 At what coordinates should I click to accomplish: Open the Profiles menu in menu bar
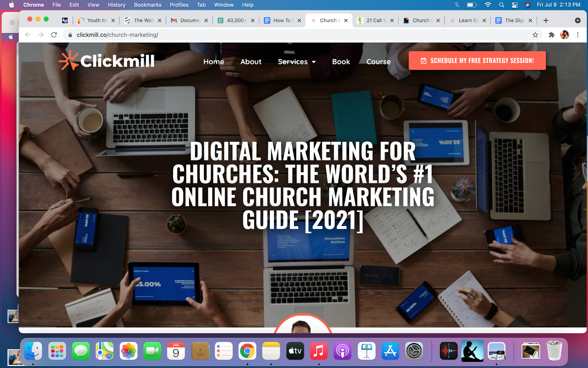tap(179, 5)
